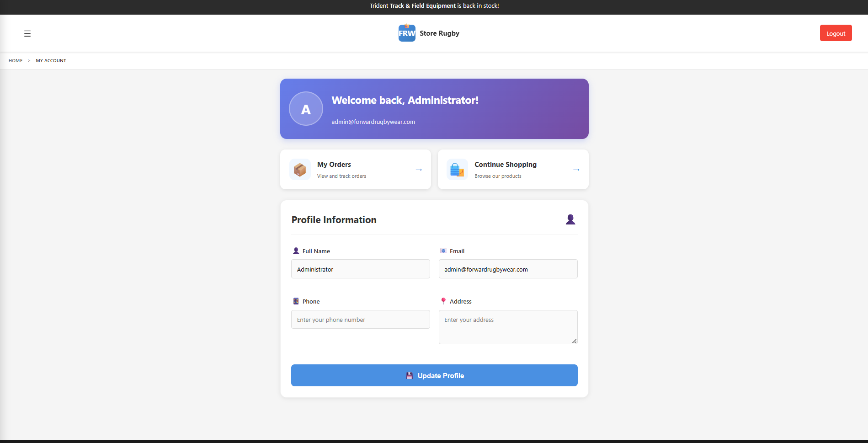Image resolution: width=868 pixels, height=443 pixels.
Task: Open the Continue Shopping card title
Action: [505, 165]
